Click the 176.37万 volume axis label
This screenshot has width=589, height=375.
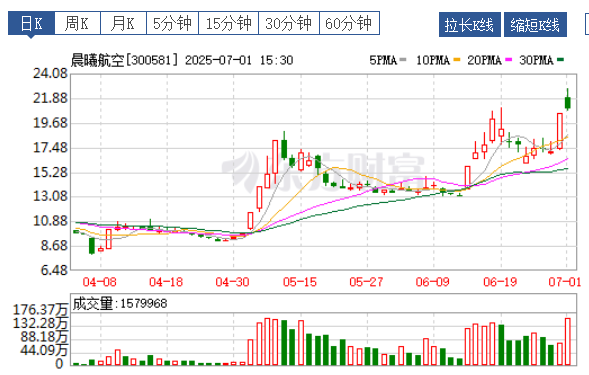pyautogui.click(x=40, y=310)
